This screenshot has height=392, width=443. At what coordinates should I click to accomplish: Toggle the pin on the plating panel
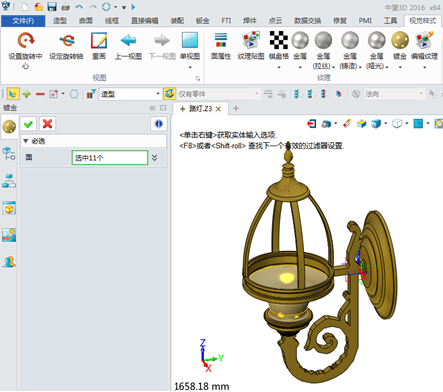[x=152, y=108]
